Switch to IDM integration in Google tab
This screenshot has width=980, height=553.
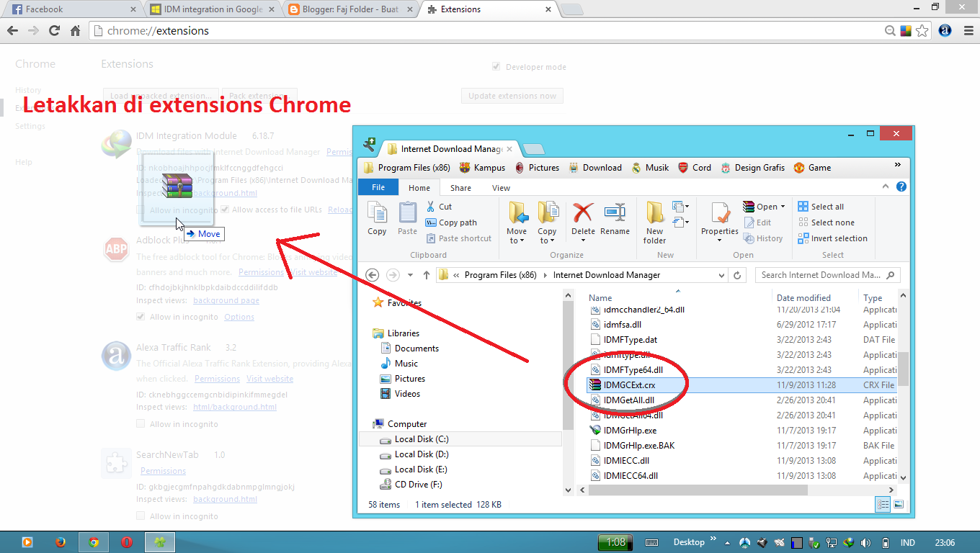pyautogui.click(x=213, y=9)
